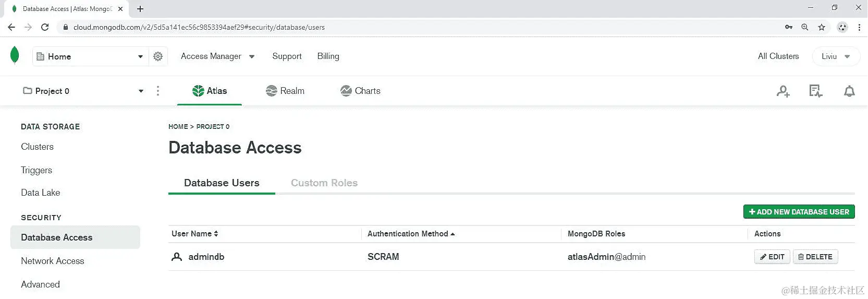Open organization settings gear icon
868x299 pixels.
coord(158,56)
